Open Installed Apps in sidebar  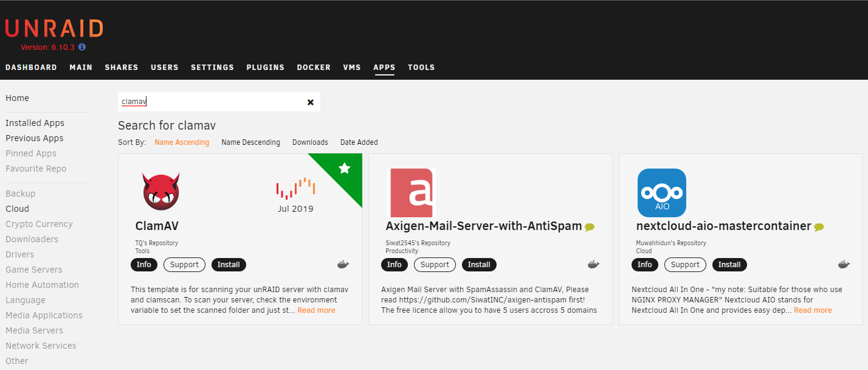coord(35,123)
